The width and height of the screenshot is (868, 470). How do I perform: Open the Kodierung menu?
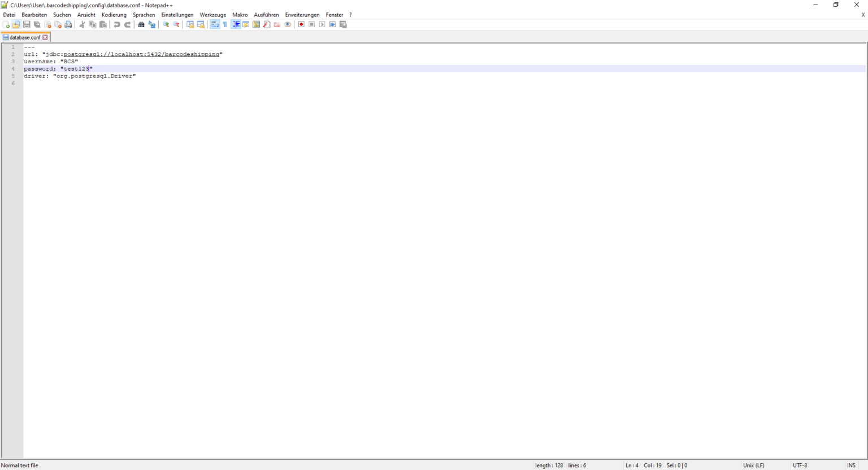point(114,15)
